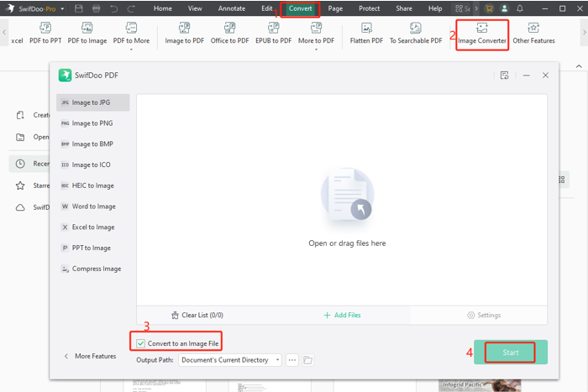Select the Convert tab

point(300,8)
